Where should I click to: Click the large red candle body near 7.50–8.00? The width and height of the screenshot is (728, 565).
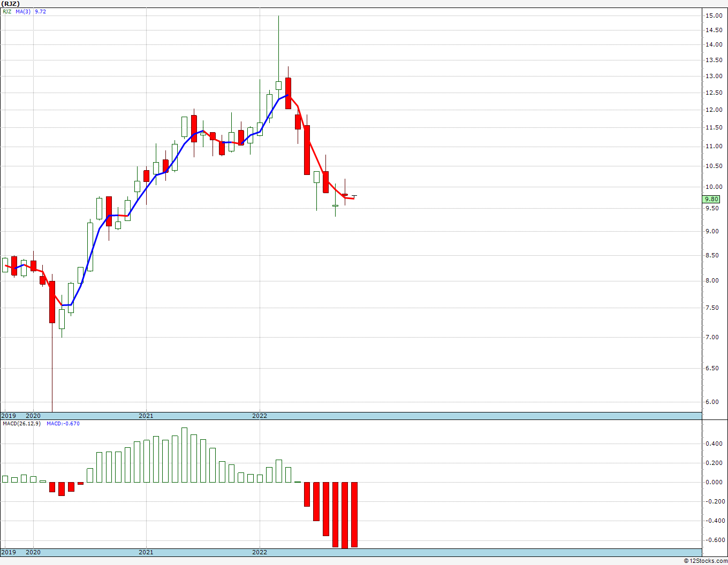[52, 302]
